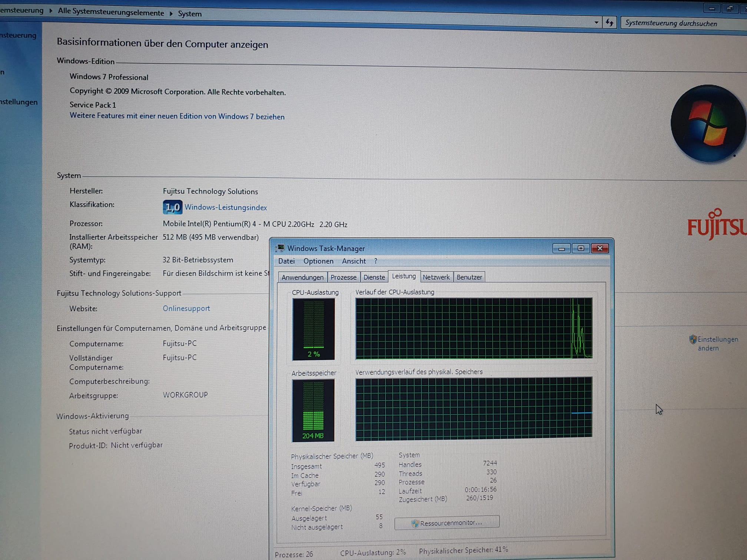Viewport: 747px width, 560px height.
Task: Expand the arrow before Alle Systemsteuerungselemente breadcrumb
Action: coord(51,11)
